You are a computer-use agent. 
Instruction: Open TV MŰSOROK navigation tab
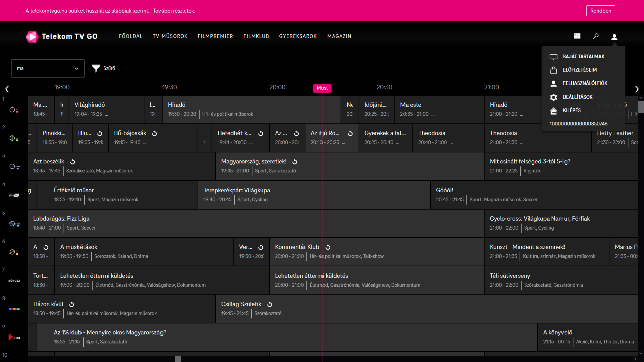(170, 36)
